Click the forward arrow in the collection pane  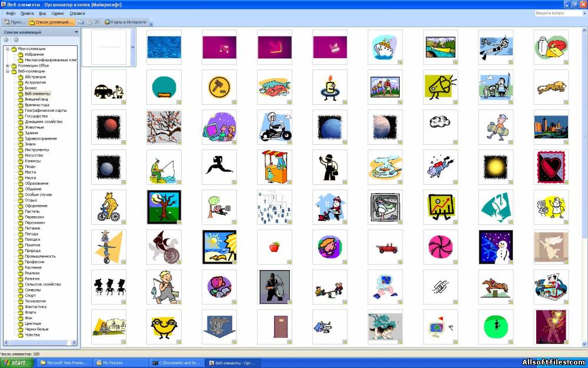[x=16, y=40]
